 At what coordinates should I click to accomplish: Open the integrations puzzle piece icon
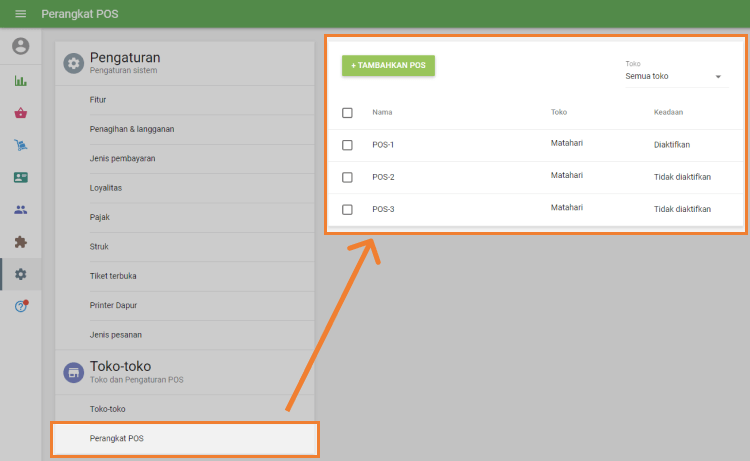pyautogui.click(x=21, y=242)
